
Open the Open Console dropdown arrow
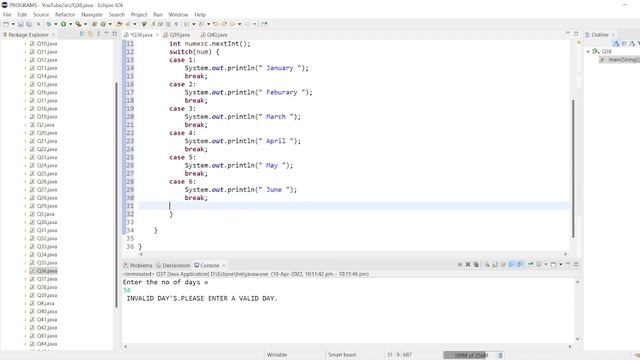(x=560, y=264)
